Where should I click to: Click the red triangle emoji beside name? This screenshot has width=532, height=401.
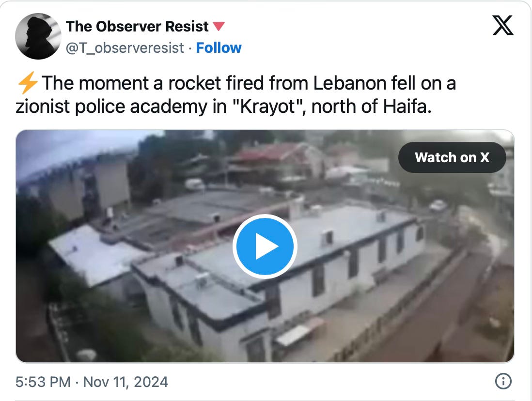coord(219,26)
